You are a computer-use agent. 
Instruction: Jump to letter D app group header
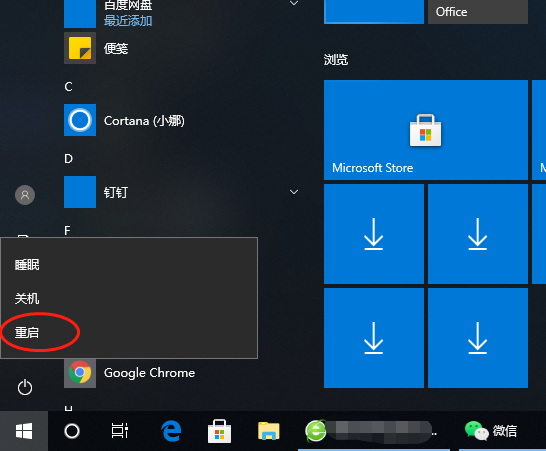69,159
